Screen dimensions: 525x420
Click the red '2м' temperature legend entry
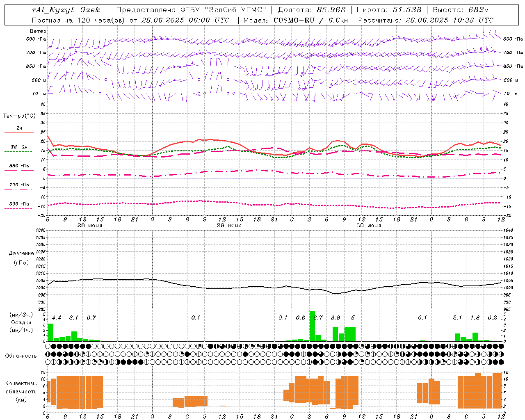[x=19, y=128]
